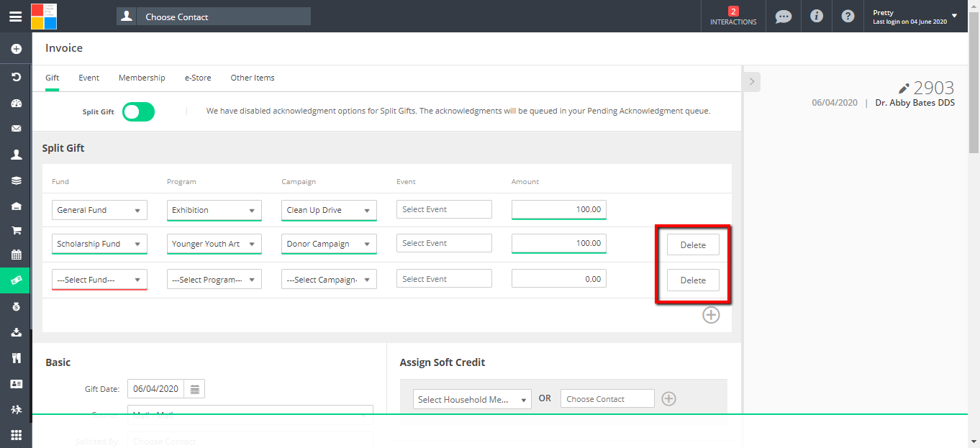The width and height of the screenshot is (980, 448).
Task: Click the 0.00 amount field
Action: click(x=559, y=279)
